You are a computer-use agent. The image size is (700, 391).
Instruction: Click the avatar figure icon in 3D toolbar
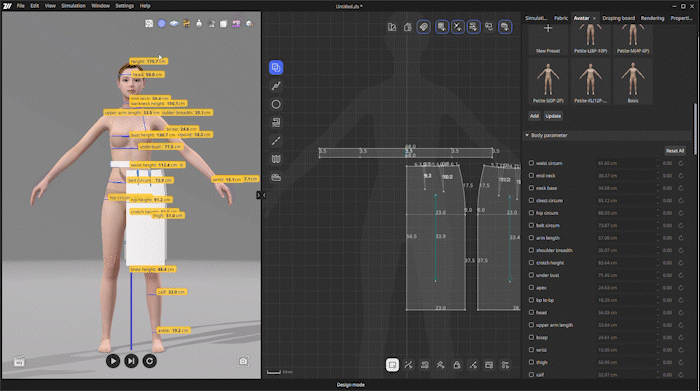tap(199, 24)
